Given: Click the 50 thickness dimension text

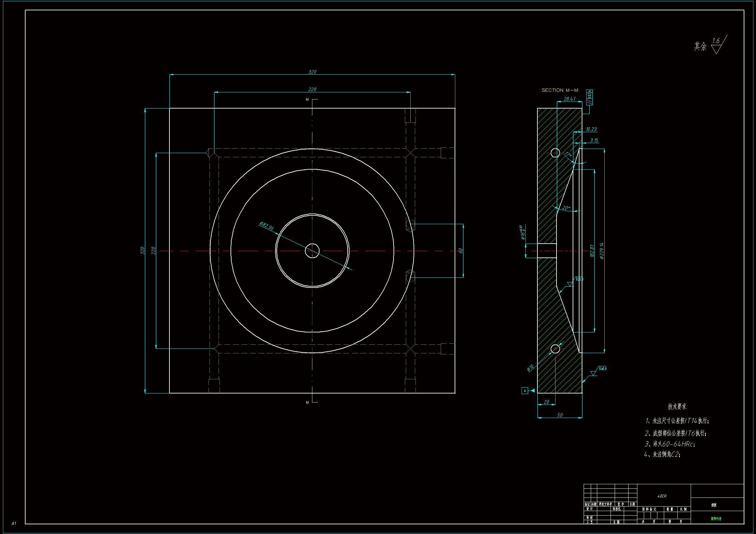Looking at the screenshot, I should [560, 415].
